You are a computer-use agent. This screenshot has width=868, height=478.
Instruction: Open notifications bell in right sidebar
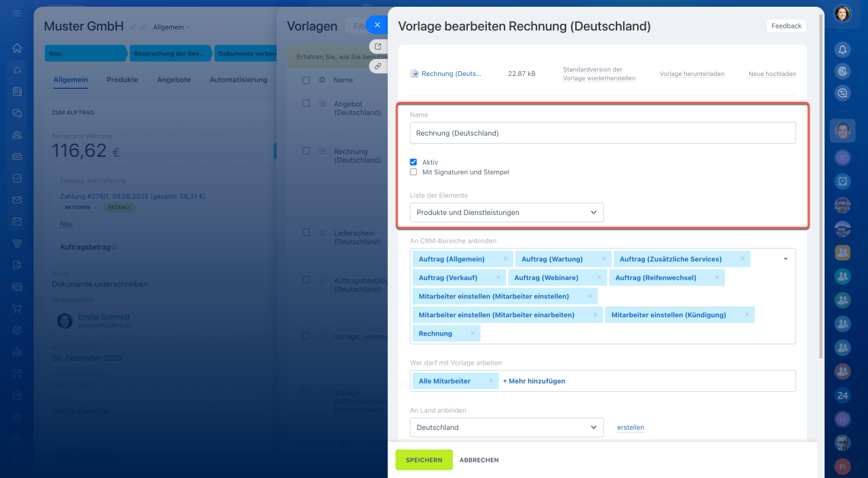842,49
